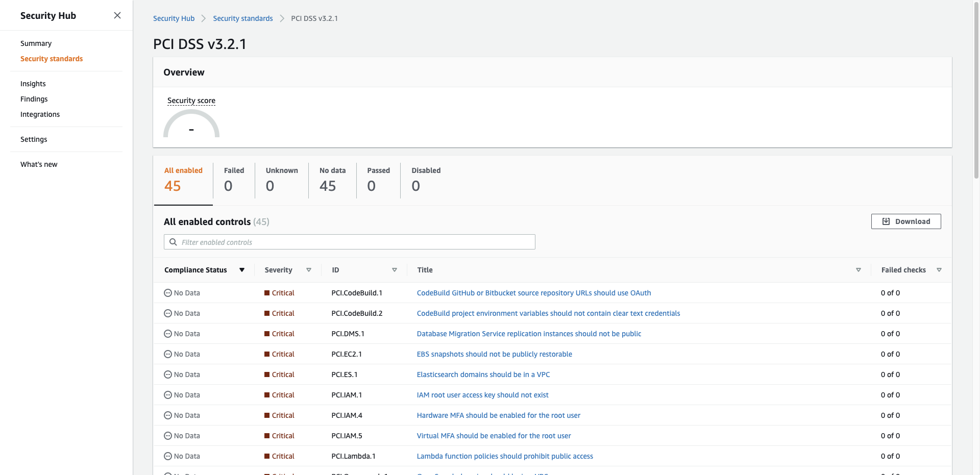Viewport: 980px width, 475px height.
Task: Open CodeBuild clear text credentials control
Action: coord(548,313)
